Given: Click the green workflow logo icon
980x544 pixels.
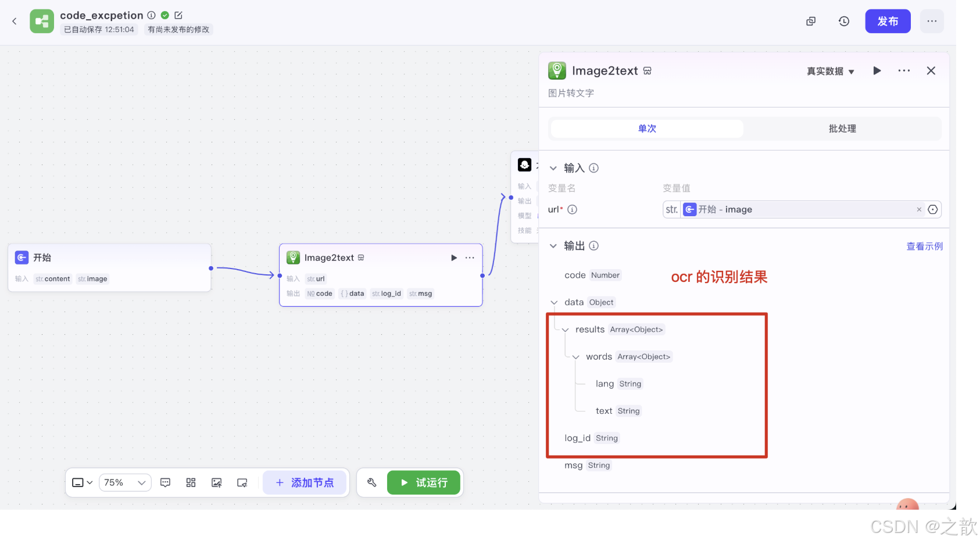Looking at the screenshot, I should click(42, 22).
